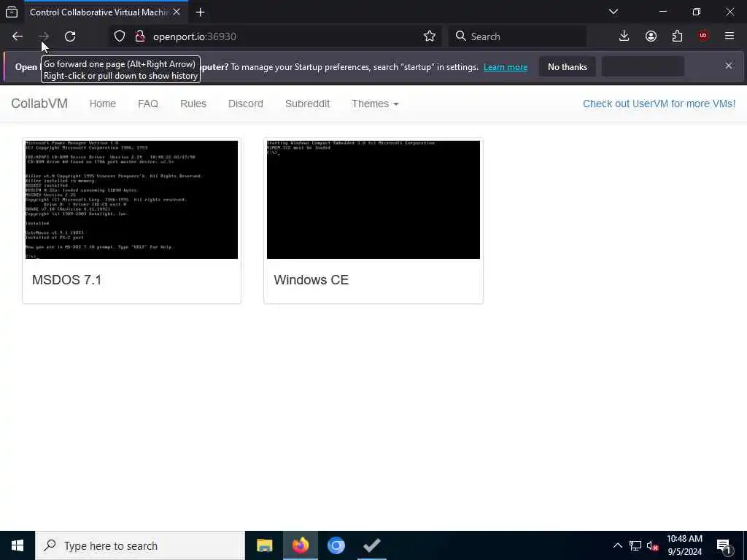
Task: Expand the Themes dropdown
Action: pos(375,104)
